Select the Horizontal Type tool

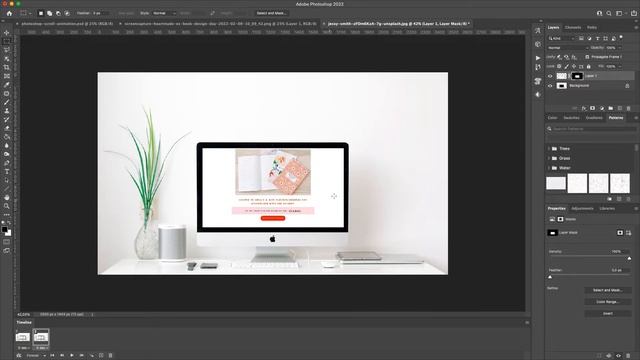7,171
